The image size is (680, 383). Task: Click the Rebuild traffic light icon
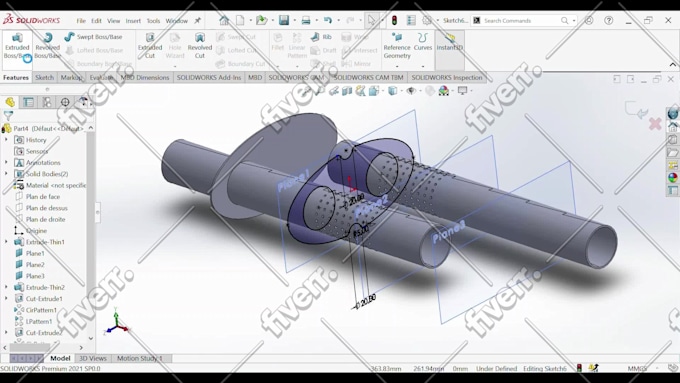[x=395, y=20]
